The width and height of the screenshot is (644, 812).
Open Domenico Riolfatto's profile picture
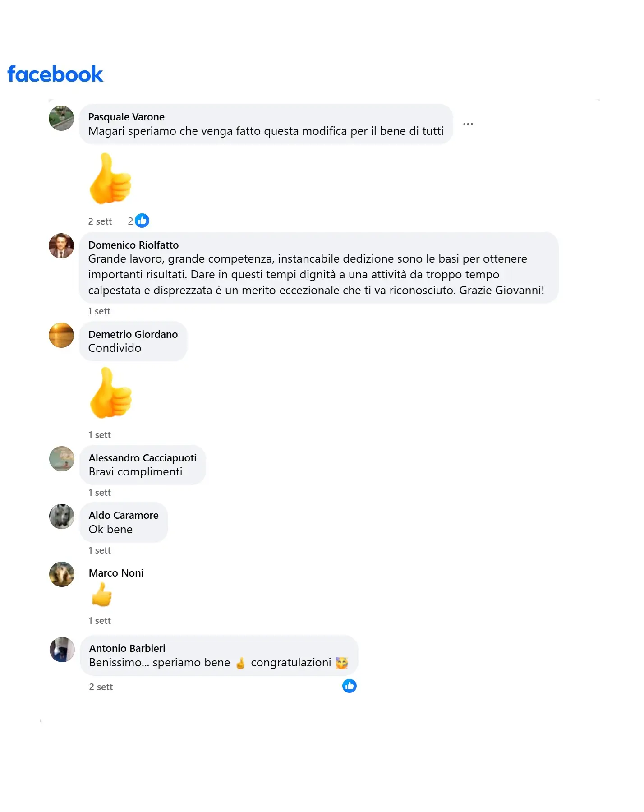tap(61, 246)
